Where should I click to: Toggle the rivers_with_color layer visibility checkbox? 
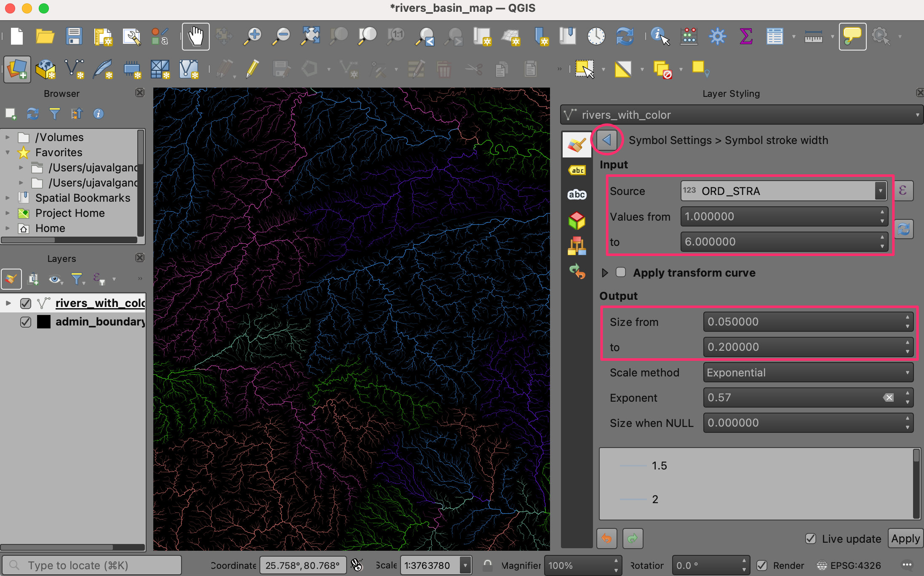tap(26, 303)
